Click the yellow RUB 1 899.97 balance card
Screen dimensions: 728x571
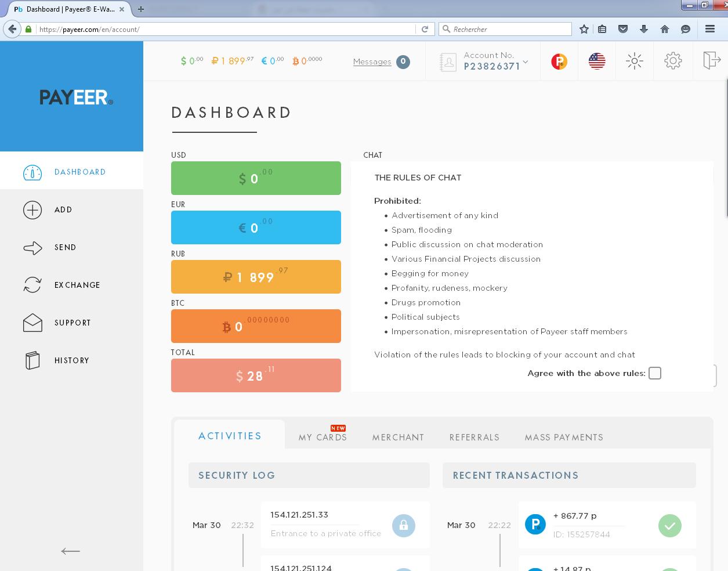(256, 277)
